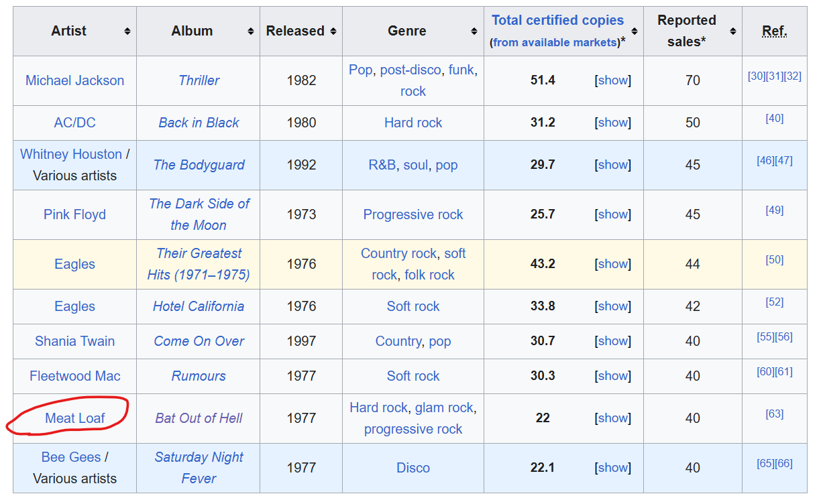The width and height of the screenshot is (823, 504).
Task: Sort table by Artist column arrows
Action: pos(127,31)
